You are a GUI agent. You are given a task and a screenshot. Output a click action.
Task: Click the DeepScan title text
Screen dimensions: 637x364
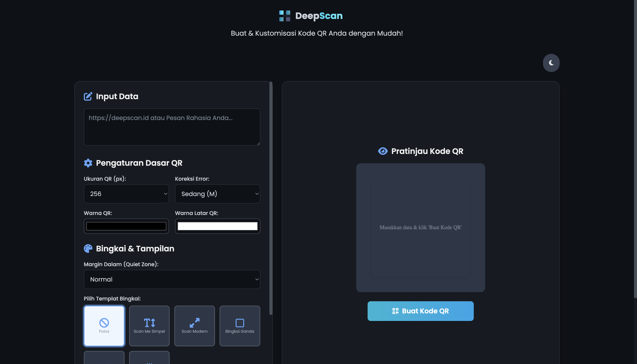pyautogui.click(x=319, y=16)
